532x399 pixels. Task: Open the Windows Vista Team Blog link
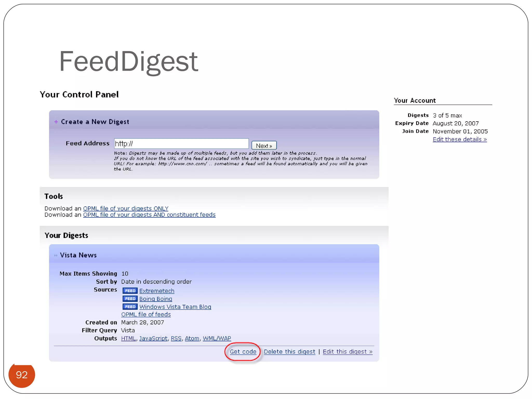(x=175, y=307)
